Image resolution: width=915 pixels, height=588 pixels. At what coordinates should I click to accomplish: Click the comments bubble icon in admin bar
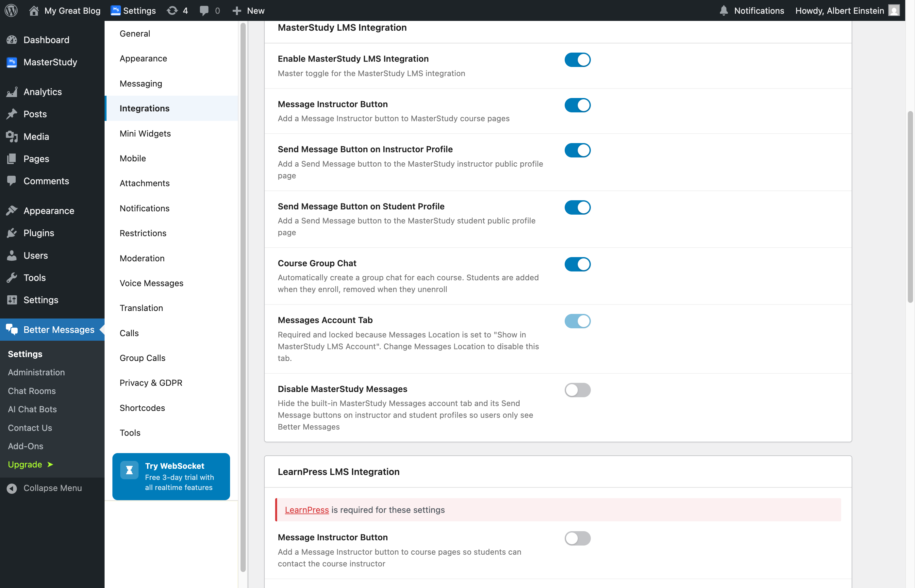(204, 11)
